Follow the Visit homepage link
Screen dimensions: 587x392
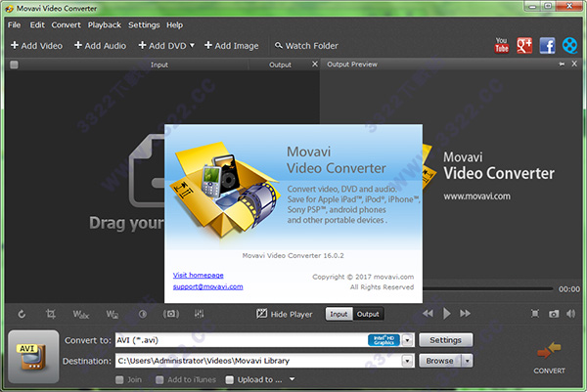point(198,275)
